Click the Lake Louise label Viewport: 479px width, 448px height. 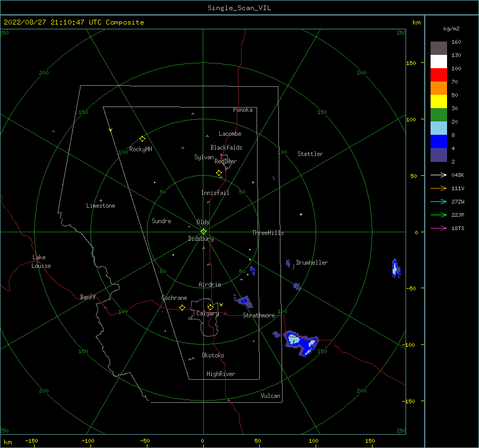[41, 262]
